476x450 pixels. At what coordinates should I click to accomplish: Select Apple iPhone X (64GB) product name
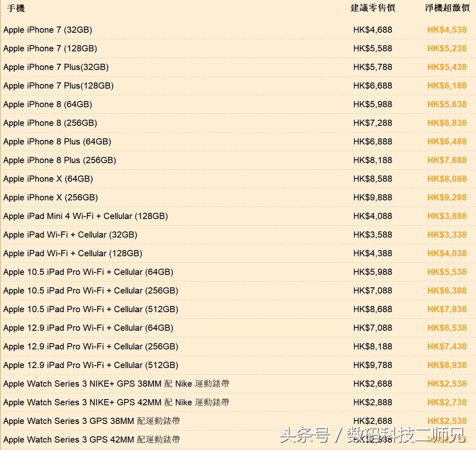(x=48, y=179)
